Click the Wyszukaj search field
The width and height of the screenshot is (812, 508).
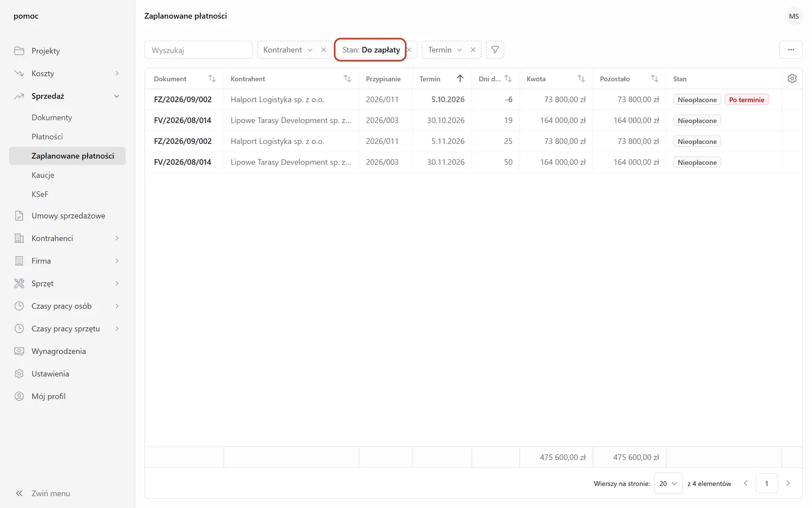[x=198, y=50]
